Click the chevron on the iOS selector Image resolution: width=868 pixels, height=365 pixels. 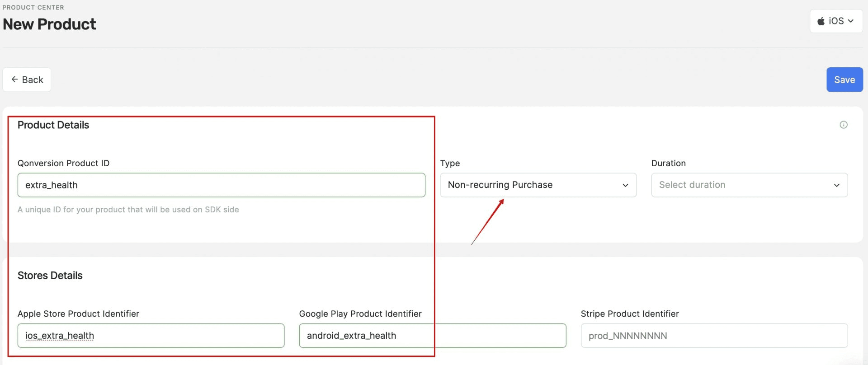click(x=852, y=21)
